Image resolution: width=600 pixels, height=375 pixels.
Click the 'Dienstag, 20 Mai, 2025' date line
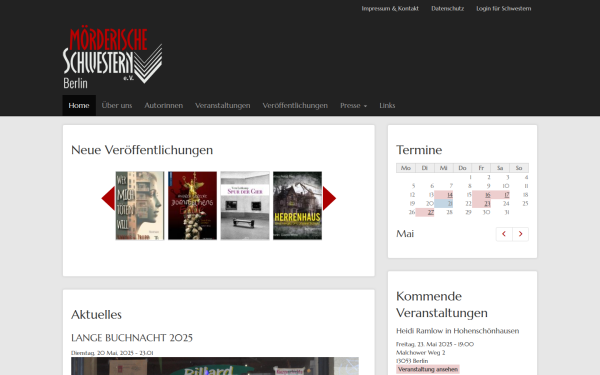pyautogui.click(x=112, y=353)
